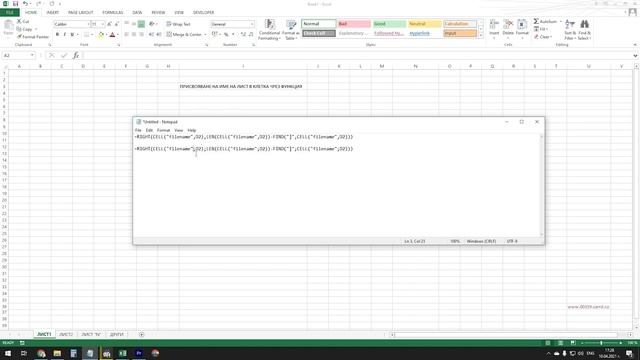Open the notification center in system tray

pyautogui.click(x=629, y=353)
